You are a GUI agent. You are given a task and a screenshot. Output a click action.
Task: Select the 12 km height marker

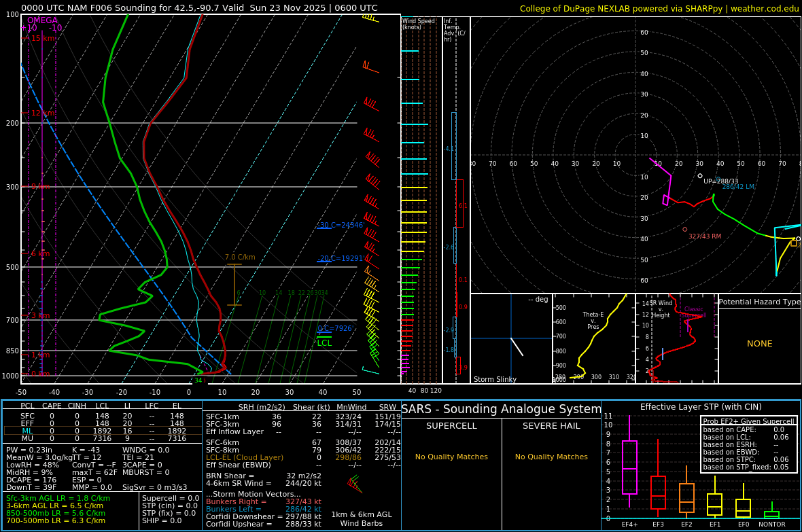(x=43, y=113)
